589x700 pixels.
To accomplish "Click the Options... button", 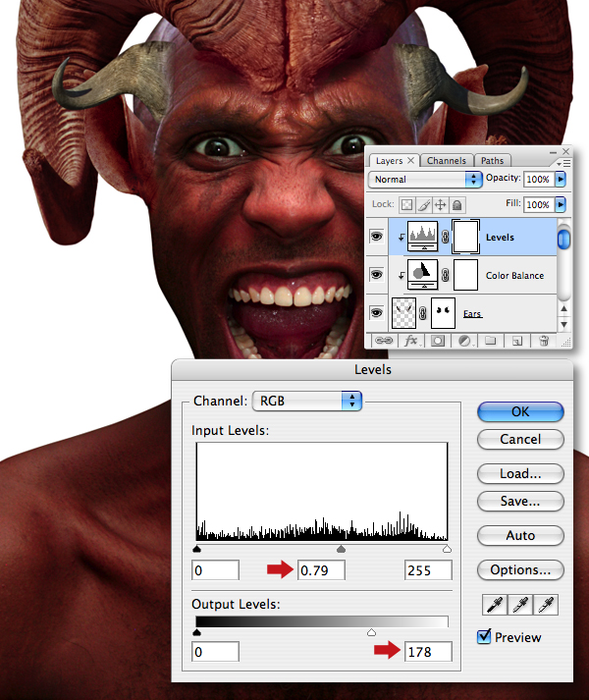I will tap(520, 569).
